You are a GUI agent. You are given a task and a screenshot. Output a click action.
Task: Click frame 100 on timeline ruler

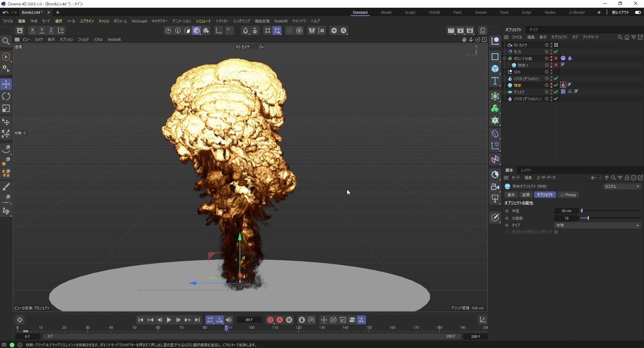tap(252, 328)
